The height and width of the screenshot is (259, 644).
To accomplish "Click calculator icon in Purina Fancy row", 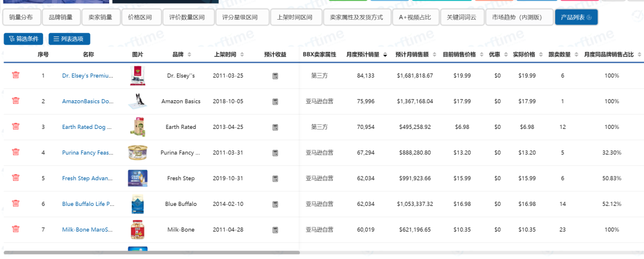I will tap(275, 153).
